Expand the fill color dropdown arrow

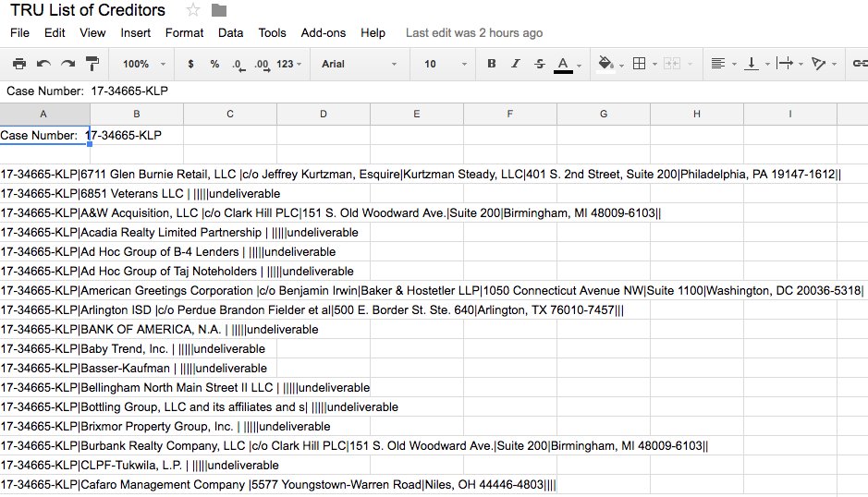point(621,65)
